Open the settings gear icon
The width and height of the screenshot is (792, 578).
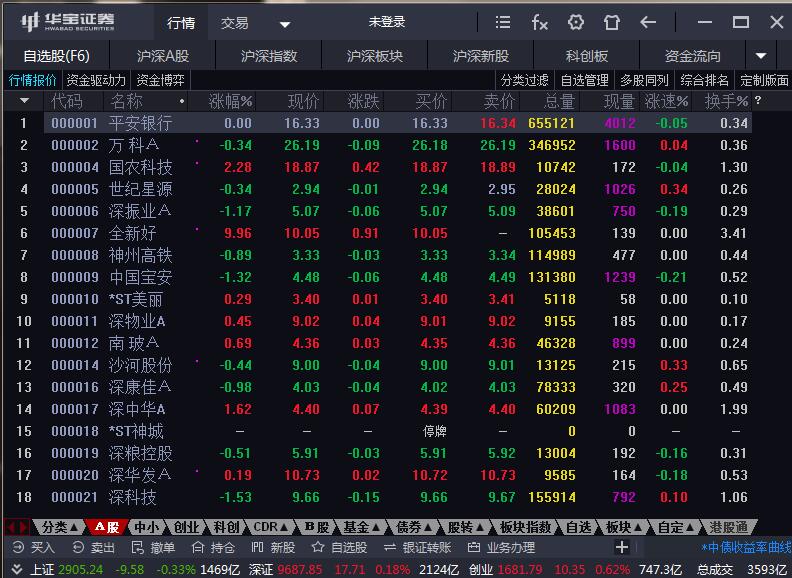click(x=576, y=22)
